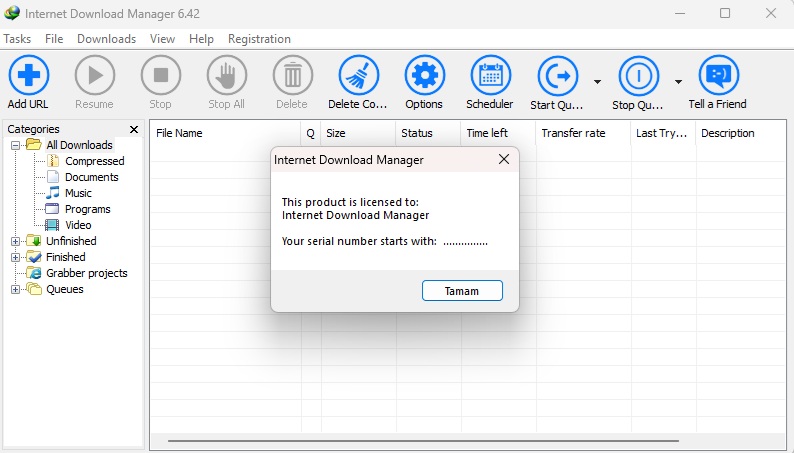Click the Delete Completed broom icon
Screen dimensions: 794x453
(x=359, y=75)
